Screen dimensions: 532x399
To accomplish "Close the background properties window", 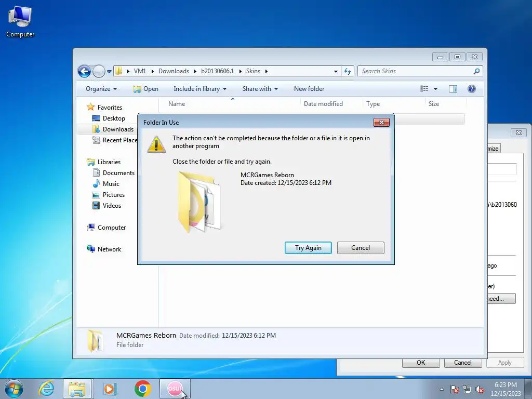I will tap(518, 132).
